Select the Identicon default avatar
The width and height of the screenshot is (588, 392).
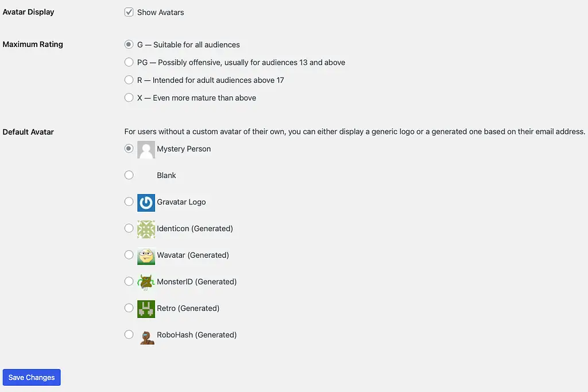coord(129,228)
